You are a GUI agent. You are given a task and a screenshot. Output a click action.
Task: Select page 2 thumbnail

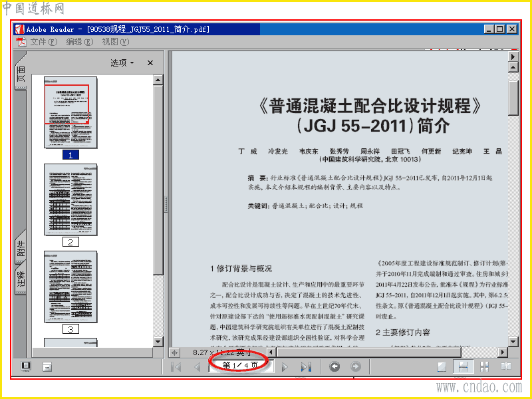pyautogui.click(x=70, y=200)
